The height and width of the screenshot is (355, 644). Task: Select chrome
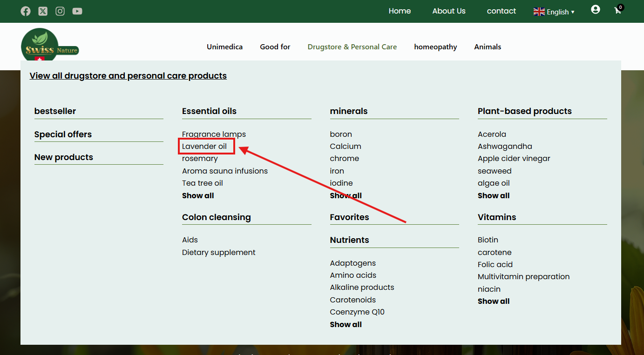[x=345, y=159]
